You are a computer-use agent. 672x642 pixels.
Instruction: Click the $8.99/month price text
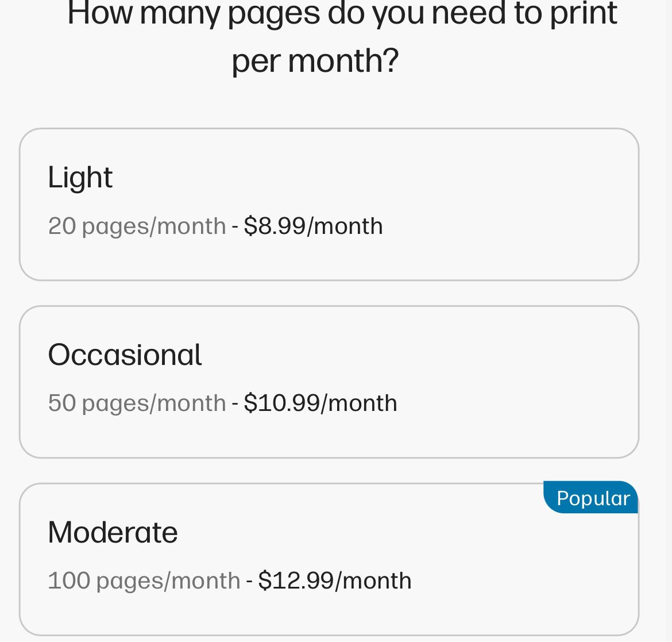313,226
